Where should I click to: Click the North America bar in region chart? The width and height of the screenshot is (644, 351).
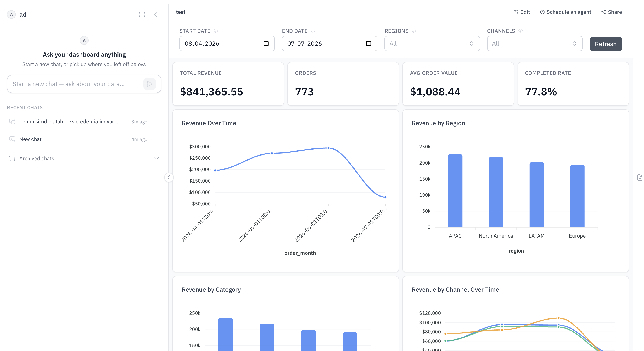[x=496, y=192]
